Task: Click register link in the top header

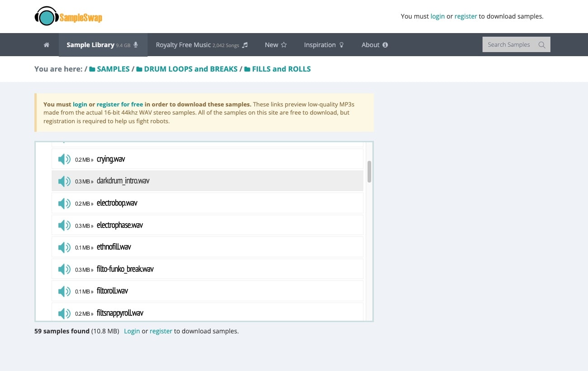Action: point(466,16)
